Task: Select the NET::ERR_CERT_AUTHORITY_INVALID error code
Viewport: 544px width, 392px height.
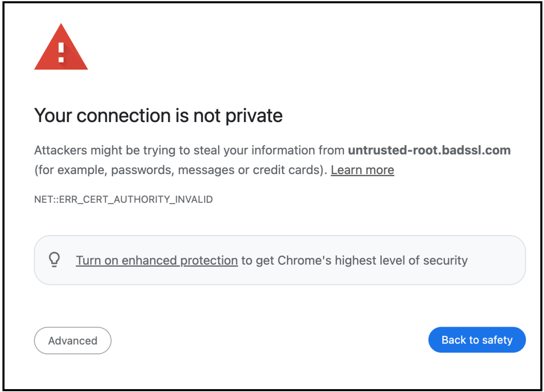Action: 123,199
